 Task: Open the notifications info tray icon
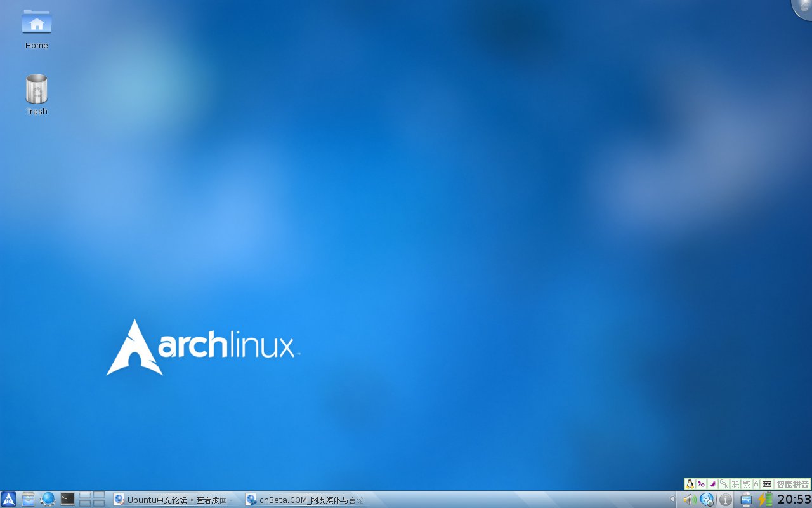[726, 500]
